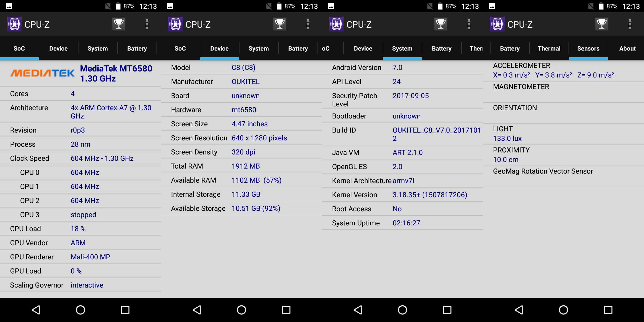The height and width of the screenshot is (322, 644).
Task: Tap the picture notification icon above the SoC screen
Action: click(9, 6)
